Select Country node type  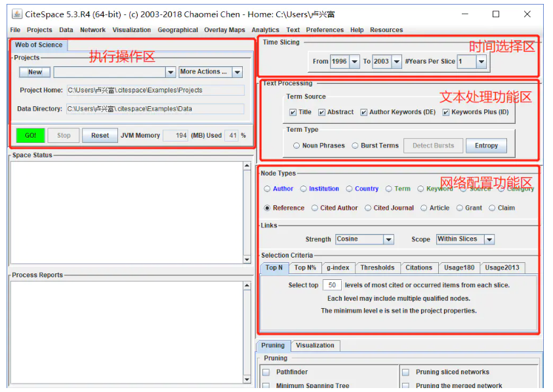pos(349,189)
